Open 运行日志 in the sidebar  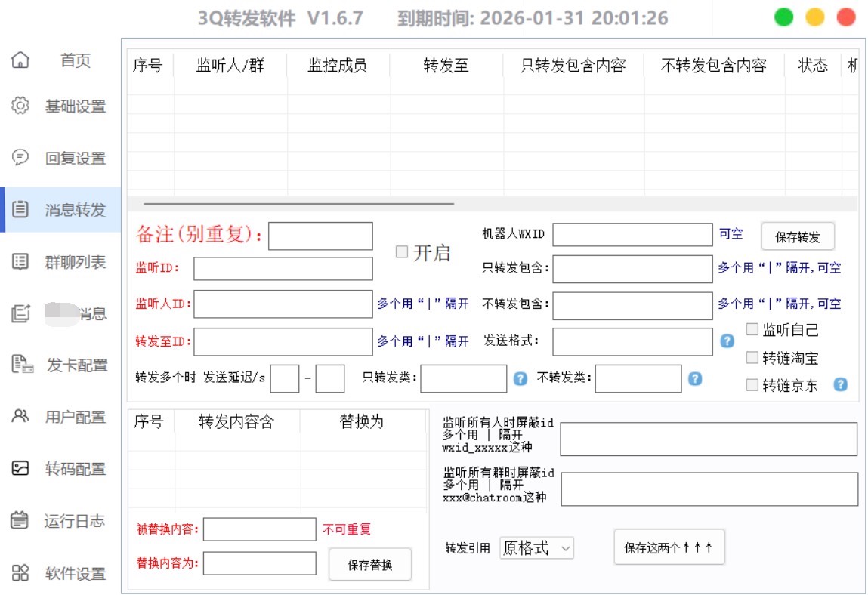click(74, 521)
